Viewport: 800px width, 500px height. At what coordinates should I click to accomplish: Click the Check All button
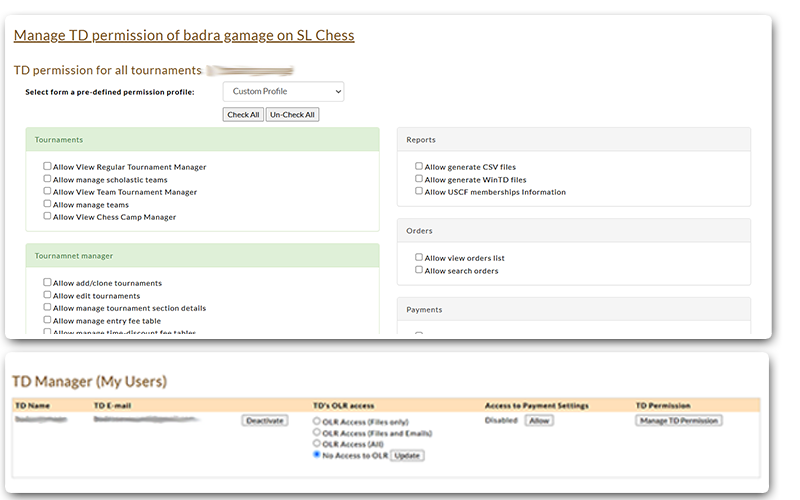(243, 115)
